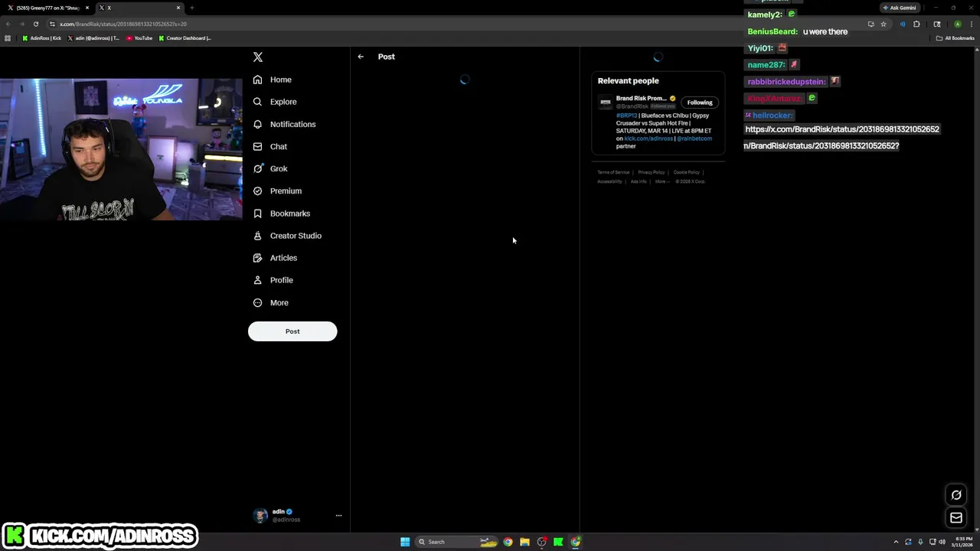The width and height of the screenshot is (980, 551).
Task: Click the address bar URL
Action: click(x=122, y=24)
